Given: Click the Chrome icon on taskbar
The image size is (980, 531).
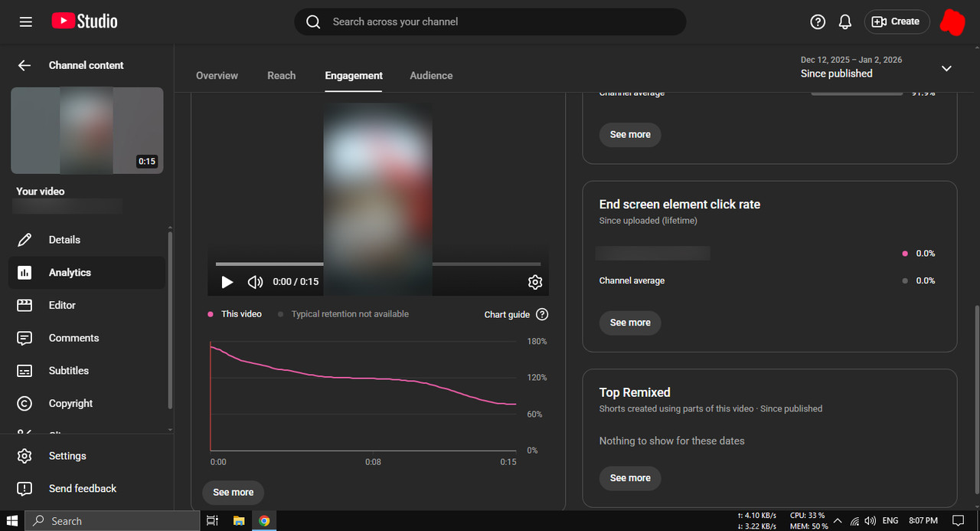Looking at the screenshot, I should click(x=264, y=521).
